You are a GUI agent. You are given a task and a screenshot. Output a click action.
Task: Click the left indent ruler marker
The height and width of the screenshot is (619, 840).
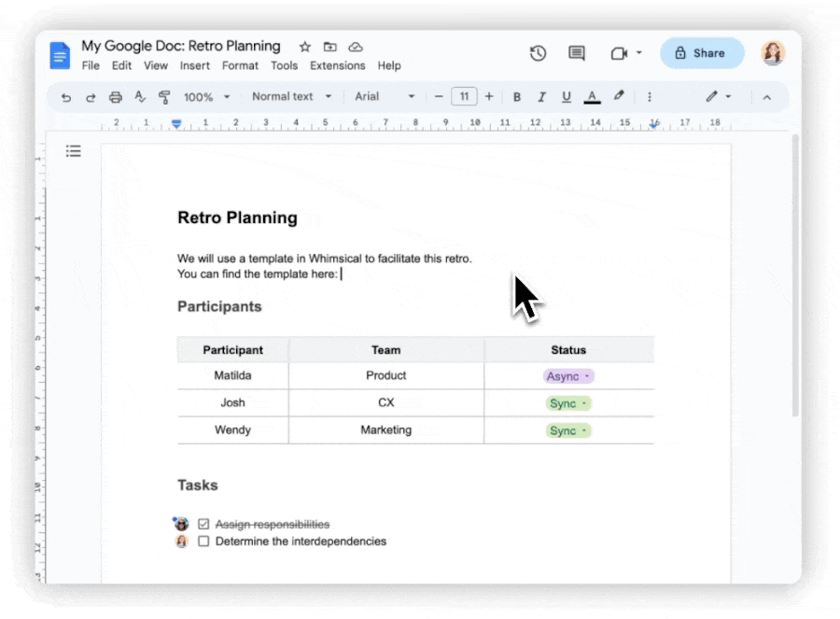176,124
